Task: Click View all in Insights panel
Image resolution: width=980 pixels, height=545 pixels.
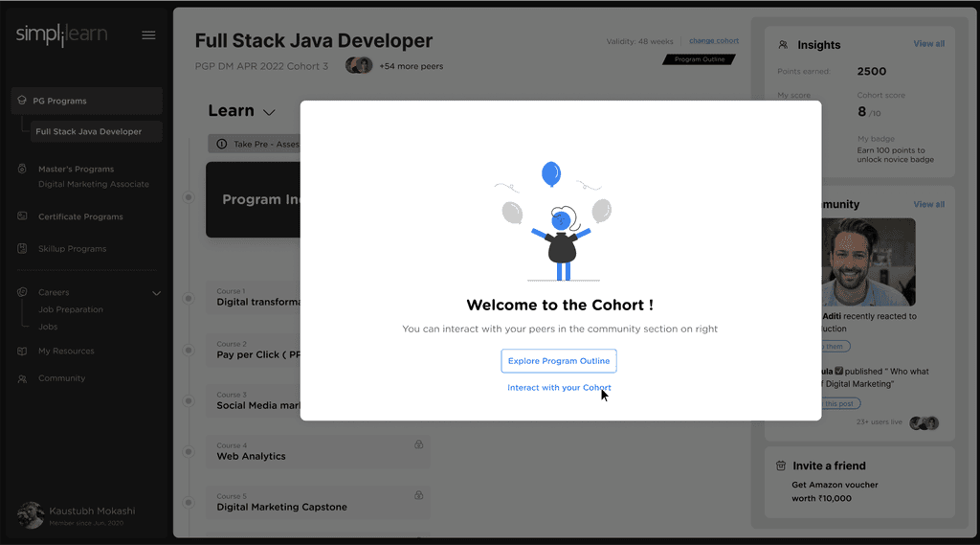Action: click(x=928, y=44)
